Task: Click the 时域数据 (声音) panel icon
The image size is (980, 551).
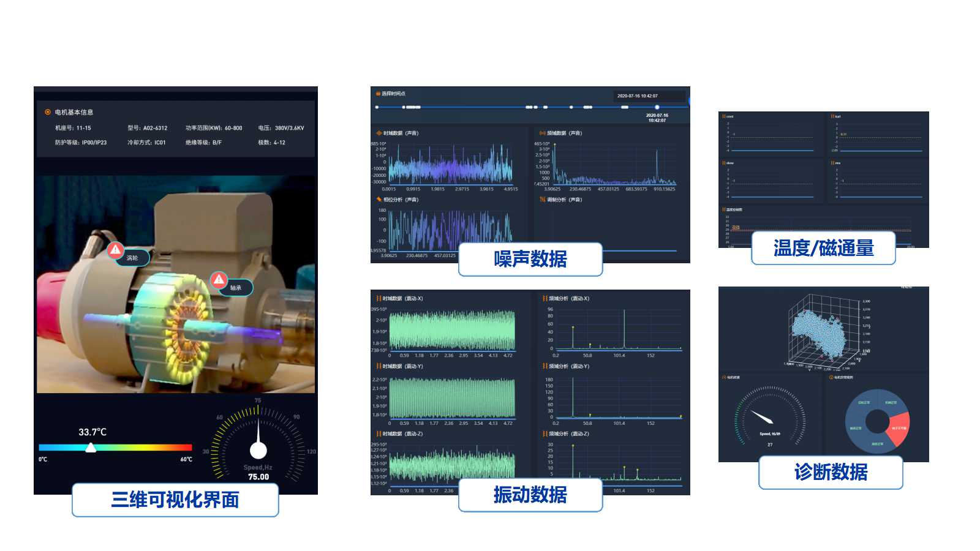Action: point(379,133)
